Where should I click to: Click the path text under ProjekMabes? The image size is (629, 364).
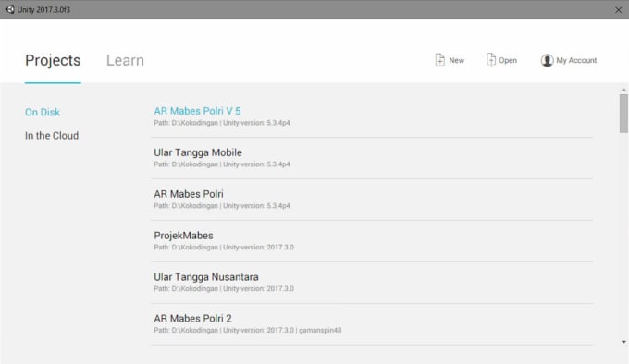point(224,247)
